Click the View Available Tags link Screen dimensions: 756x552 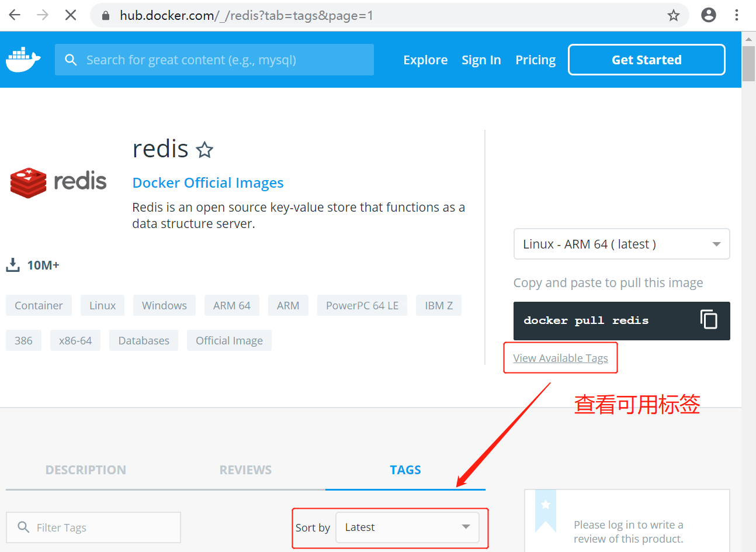(560, 358)
